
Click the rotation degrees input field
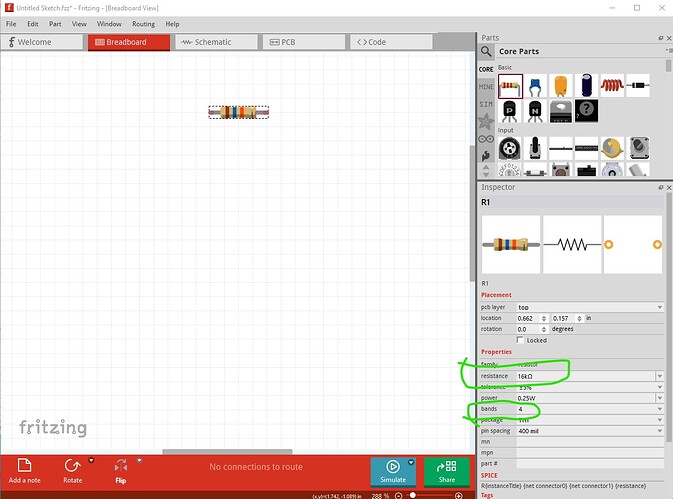click(x=531, y=329)
